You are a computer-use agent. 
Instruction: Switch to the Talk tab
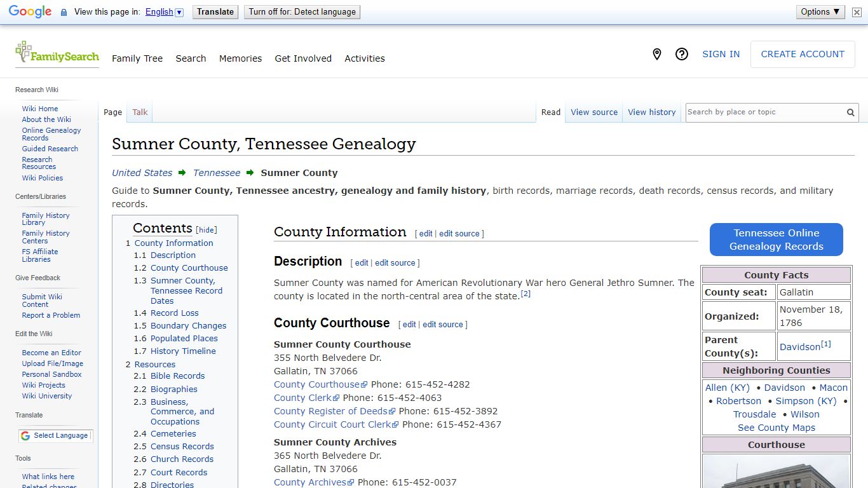(140, 112)
